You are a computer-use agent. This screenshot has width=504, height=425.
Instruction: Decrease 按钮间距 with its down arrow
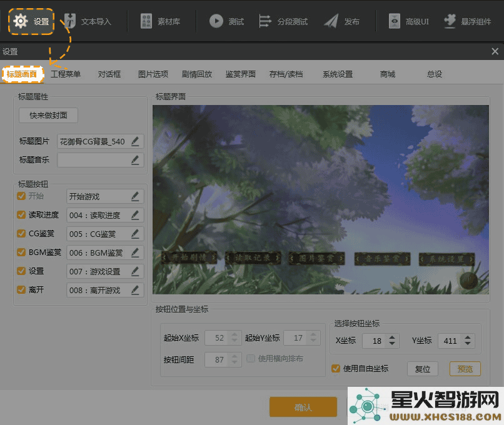coord(234,362)
